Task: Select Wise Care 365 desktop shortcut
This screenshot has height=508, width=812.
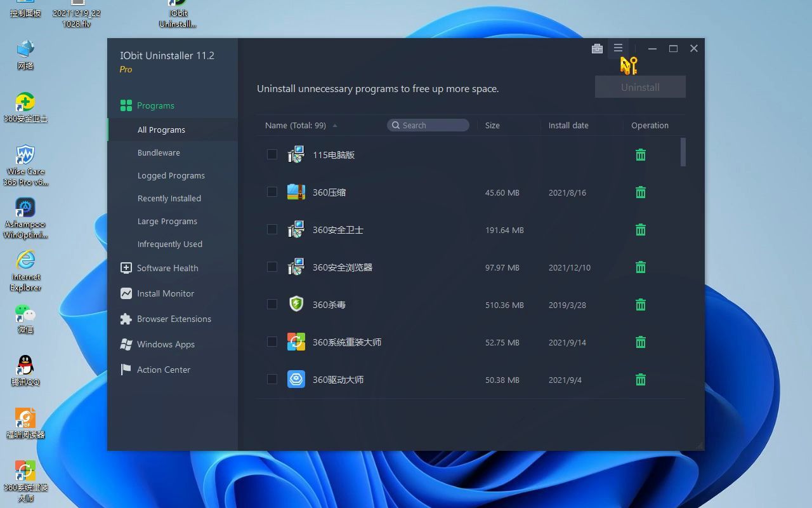Action: tap(25, 166)
